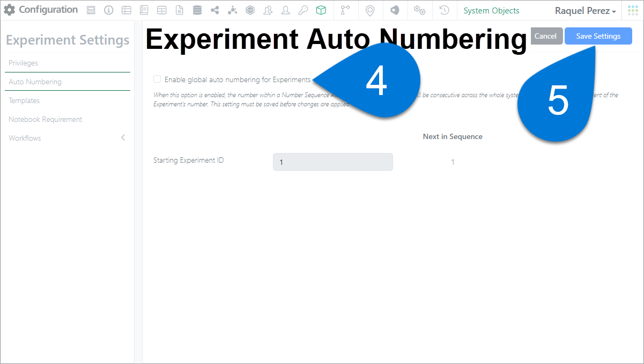This screenshot has width=644, height=364.
Task: Open the Raquel Perez user dropdown
Action: (x=586, y=11)
